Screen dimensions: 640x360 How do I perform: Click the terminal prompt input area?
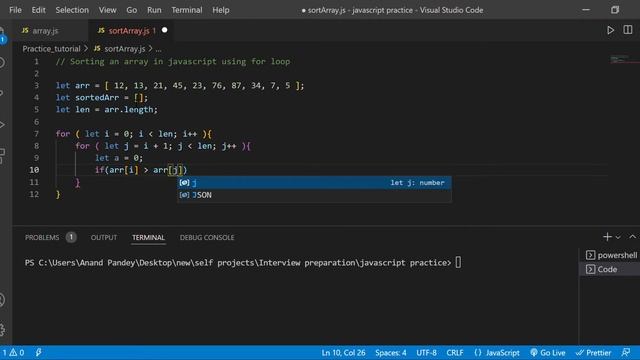coord(458,262)
